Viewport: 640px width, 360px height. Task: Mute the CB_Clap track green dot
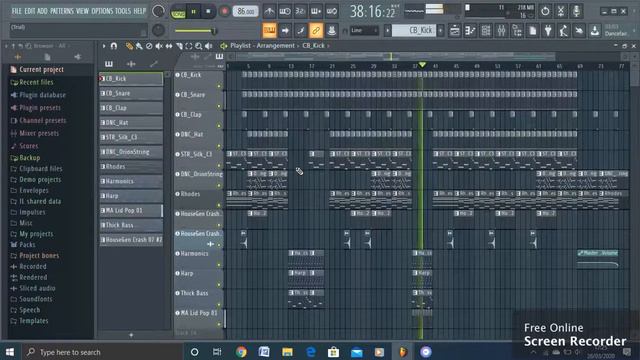[219, 126]
